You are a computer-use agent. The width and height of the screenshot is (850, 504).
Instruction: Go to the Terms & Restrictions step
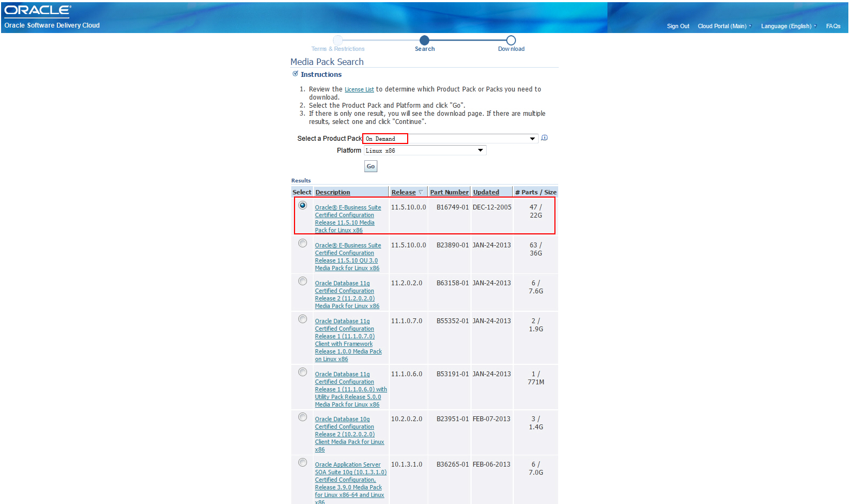(x=338, y=49)
